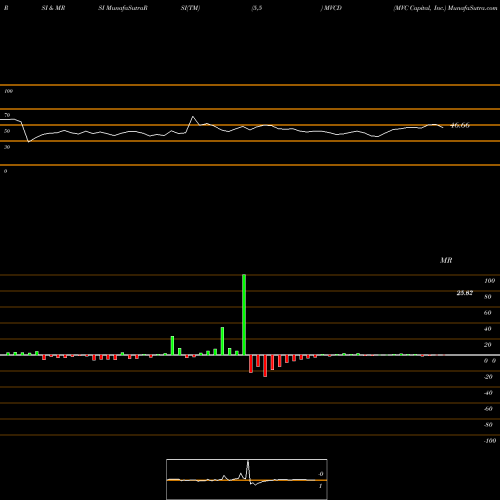Click the RSI value 46.66 label
Viewport: 500px width, 500px height.
point(460,125)
